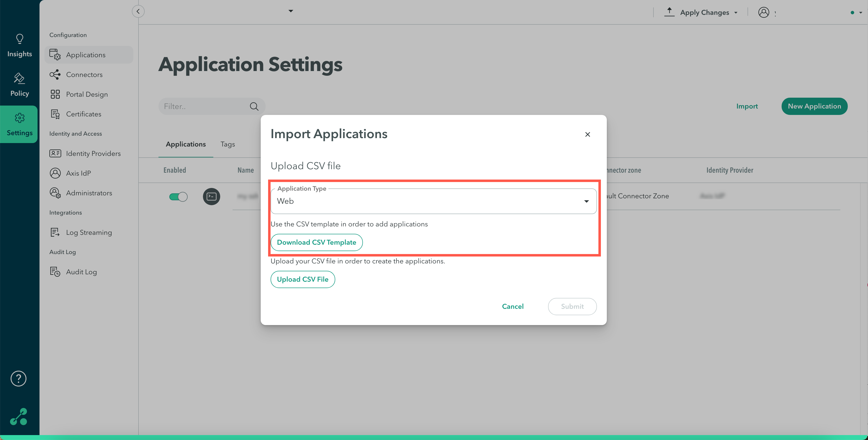
Task: Click the Connector zone column header
Action: pyautogui.click(x=624, y=170)
